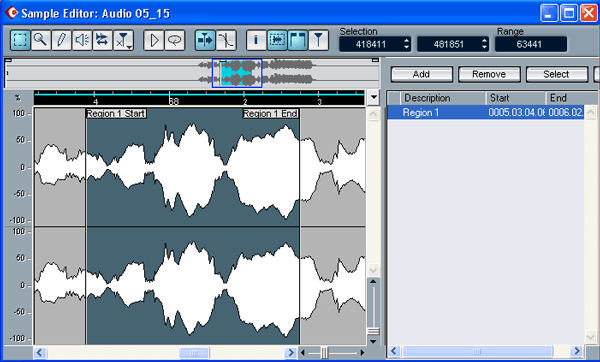
Task: Toggle the Show Regions button
Action: [x=298, y=40]
